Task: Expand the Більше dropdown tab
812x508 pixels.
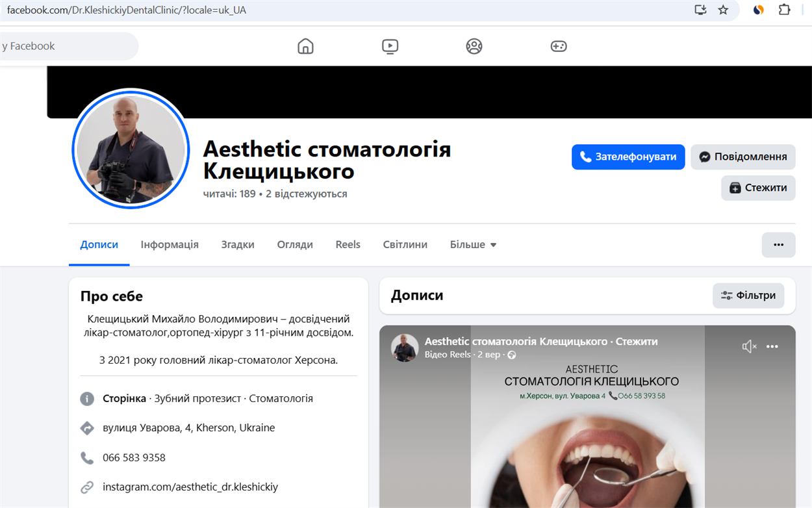Action: pos(473,245)
